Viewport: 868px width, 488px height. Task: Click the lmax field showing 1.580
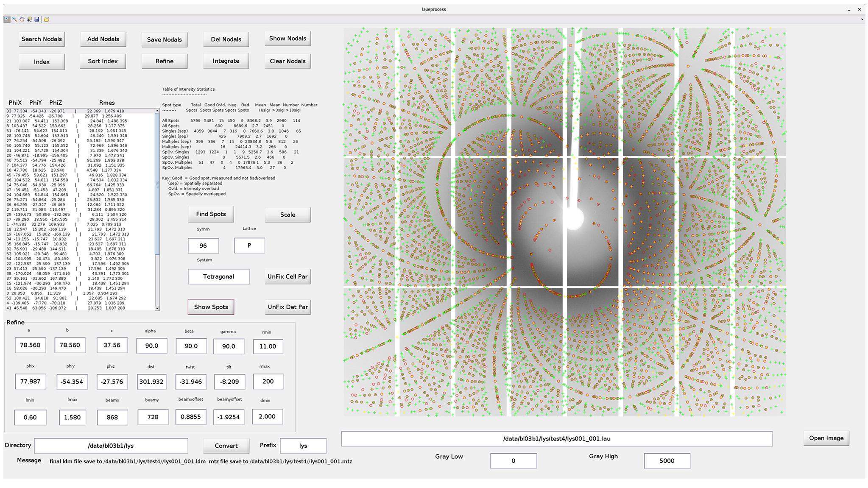point(72,417)
